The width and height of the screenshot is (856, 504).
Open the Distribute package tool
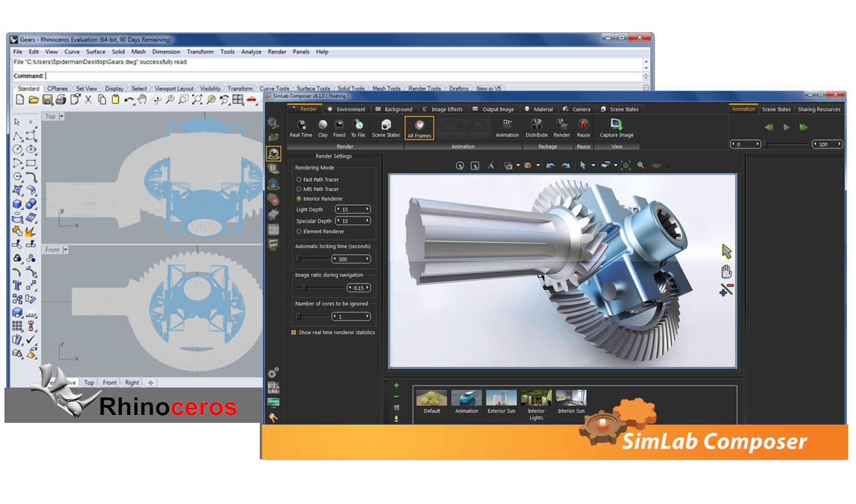(536, 128)
